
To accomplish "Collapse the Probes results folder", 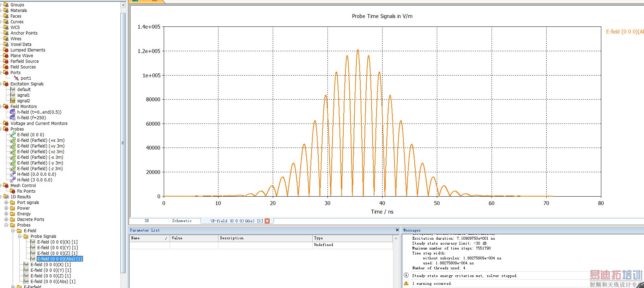I will pos(6,225).
